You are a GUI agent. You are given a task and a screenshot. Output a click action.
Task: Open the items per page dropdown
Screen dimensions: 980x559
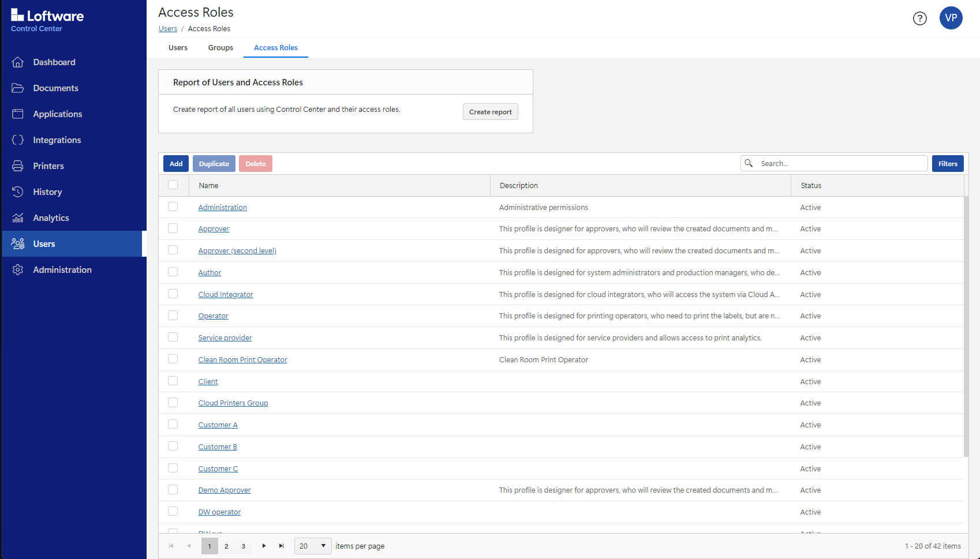point(312,546)
